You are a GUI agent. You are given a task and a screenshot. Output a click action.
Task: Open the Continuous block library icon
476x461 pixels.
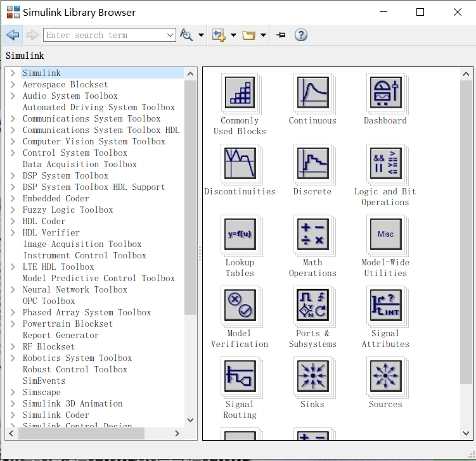pyautogui.click(x=312, y=92)
